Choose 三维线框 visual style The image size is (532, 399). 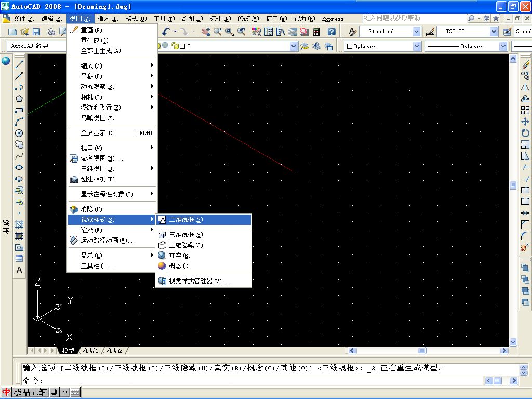click(x=204, y=234)
